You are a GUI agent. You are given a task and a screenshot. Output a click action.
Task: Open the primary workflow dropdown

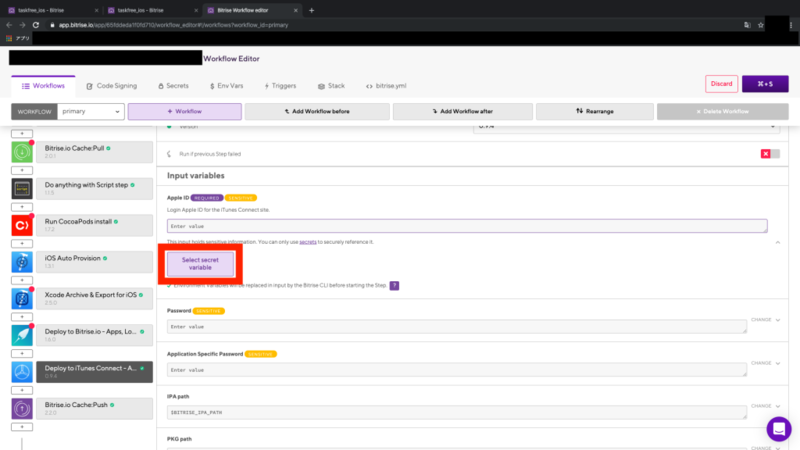coord(91,111)
